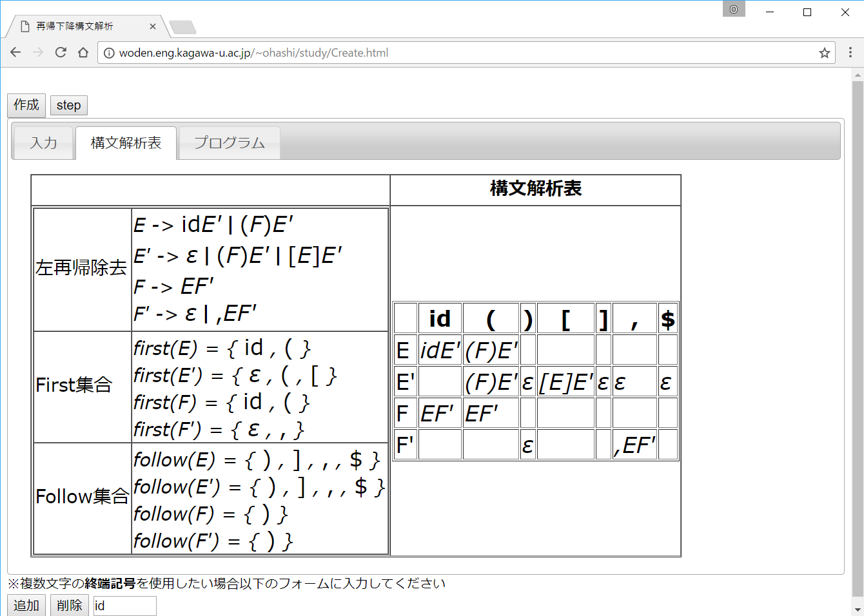Bookmark this page with the star icon
This screenshot has width=864, height=616.
tap(824, 53)
